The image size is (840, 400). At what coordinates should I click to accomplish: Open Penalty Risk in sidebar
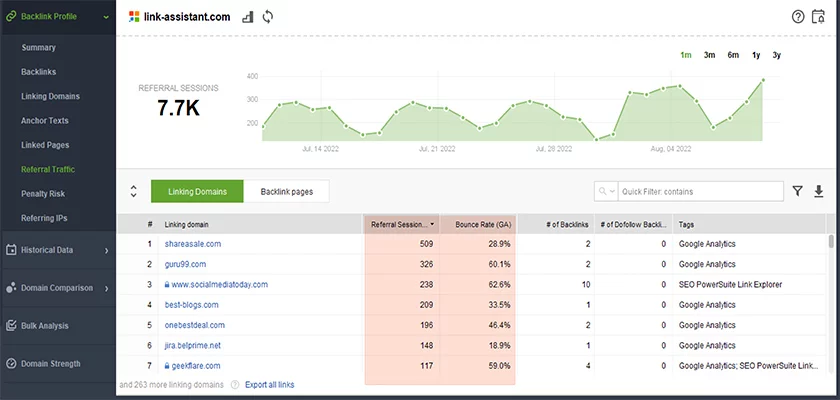click(x=43, y=194)
